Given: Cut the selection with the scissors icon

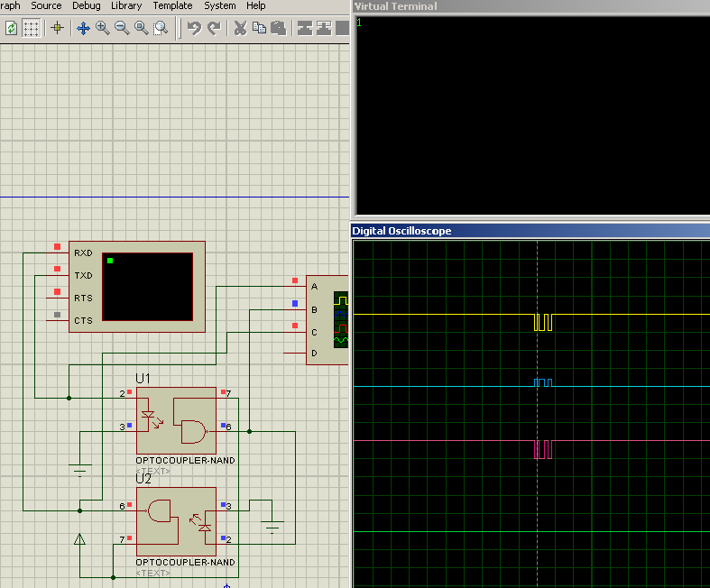Looking at the screenshot, I should pos(240,28).
